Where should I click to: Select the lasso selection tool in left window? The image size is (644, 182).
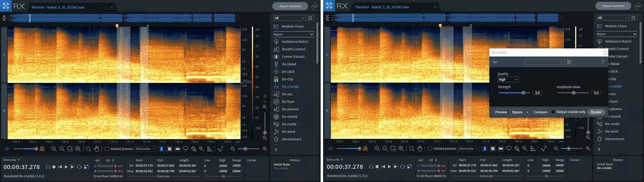click(x=185, y=149)
